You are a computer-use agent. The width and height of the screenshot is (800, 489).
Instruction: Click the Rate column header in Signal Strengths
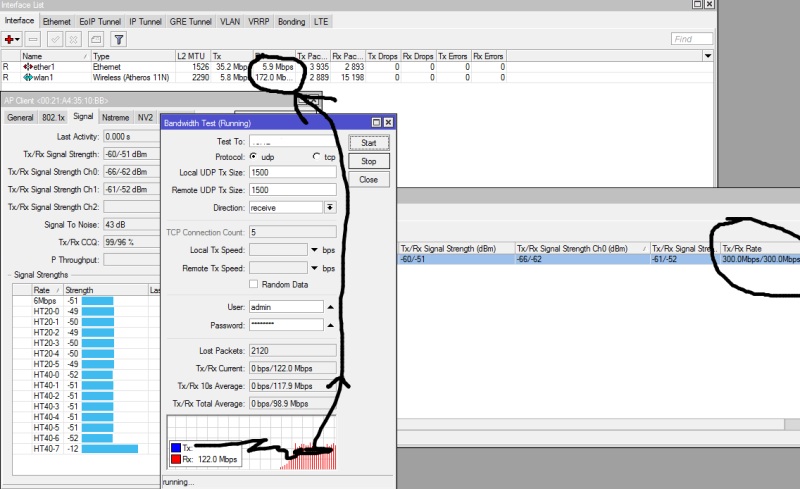pos(47,290)
